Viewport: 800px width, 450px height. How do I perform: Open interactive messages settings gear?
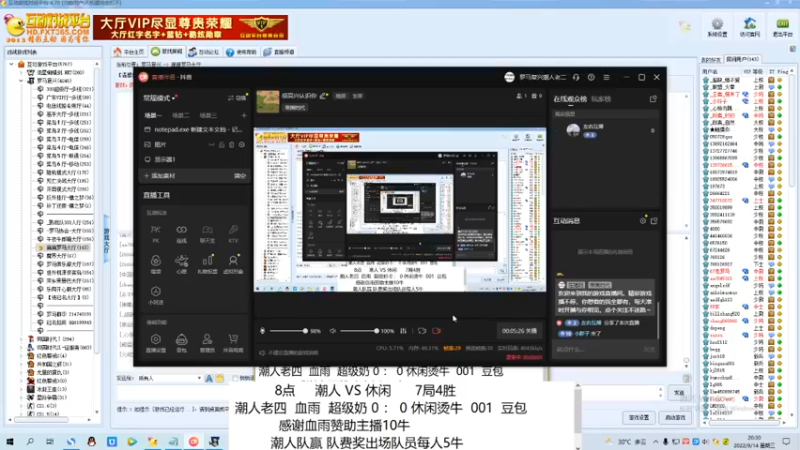pyautogui.click(x=643, y=221)
